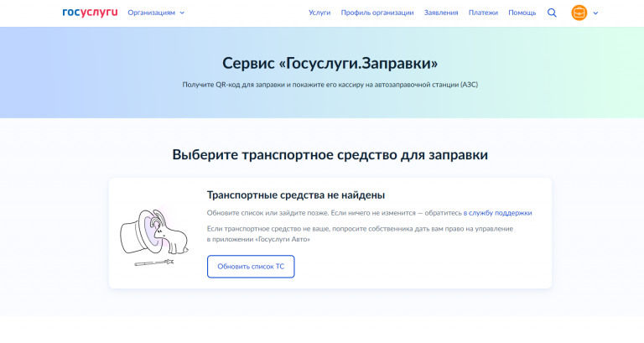
Task: Open the Госуслуги logo home link
Action: click(90, 13)
